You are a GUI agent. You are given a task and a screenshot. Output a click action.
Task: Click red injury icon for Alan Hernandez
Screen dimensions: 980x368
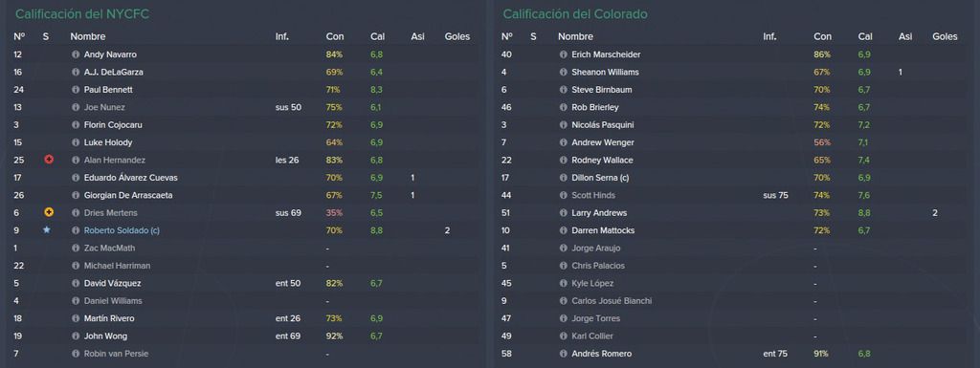pos(49,160)
